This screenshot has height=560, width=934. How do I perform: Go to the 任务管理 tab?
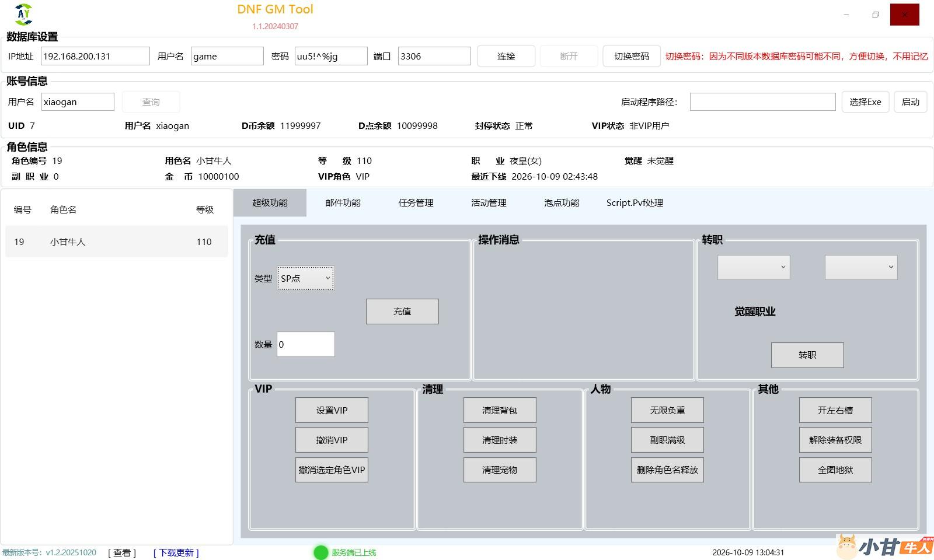416,203
